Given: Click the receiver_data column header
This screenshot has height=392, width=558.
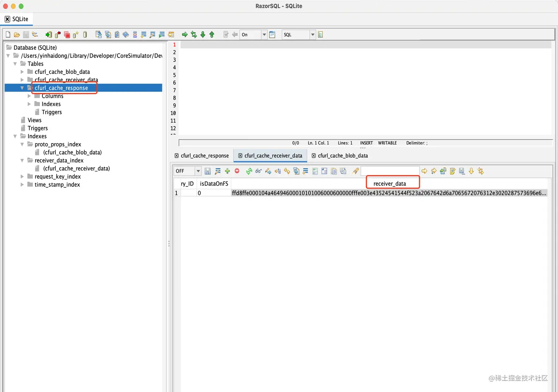Looking at the screenshot, I should point(389,184).
